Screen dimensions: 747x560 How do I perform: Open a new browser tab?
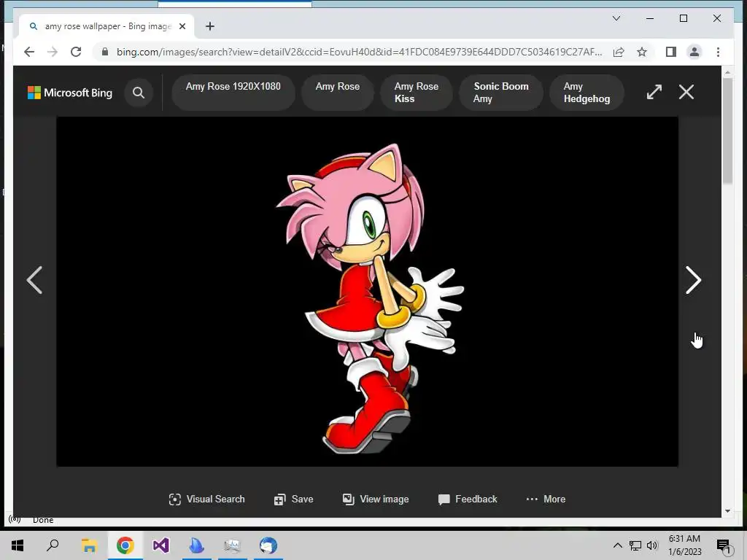click(210, 26)
